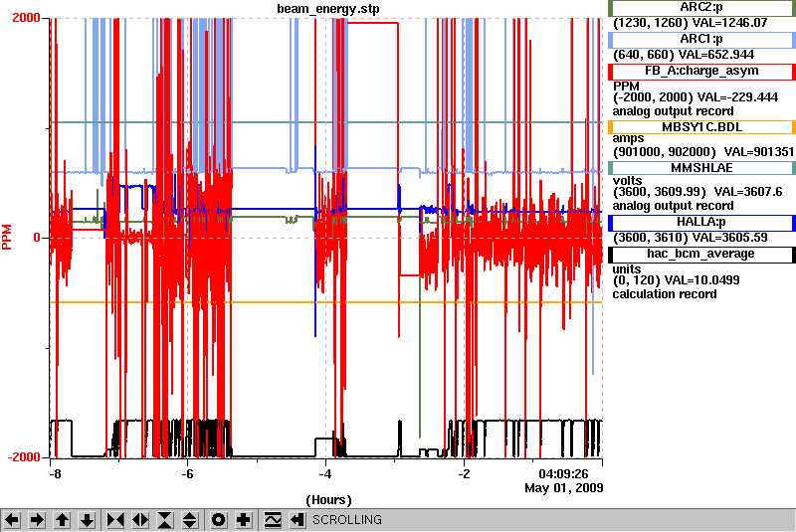This screenshot has width=796, height=532.
Task: Pan the graph right with the right arrow
Action: pyautogui.click(x=37, y=520)
